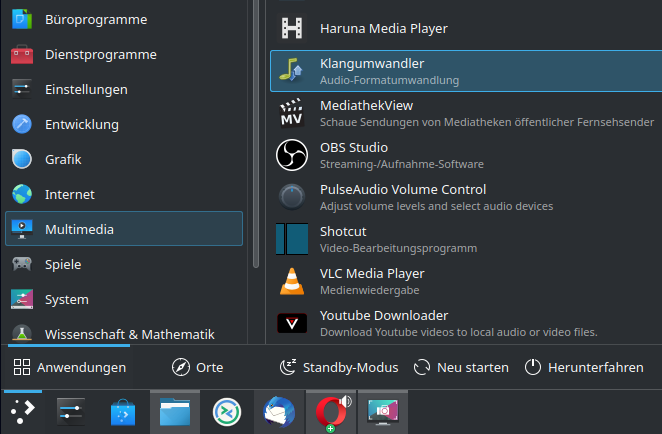Click the Shotcut title text
This screenshot has width=662, height=434.
click(x=343, y=232)
